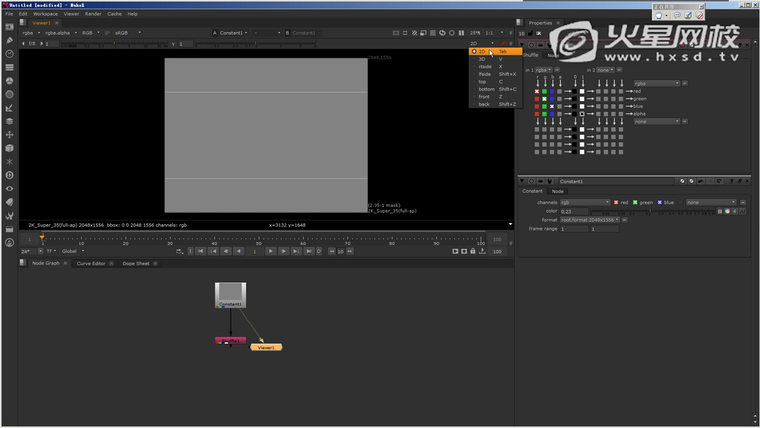This screenshot has height=428, width=760.
Task: Toggle the blue channel checkbox in Constant1
Action: tap(660, 202)
